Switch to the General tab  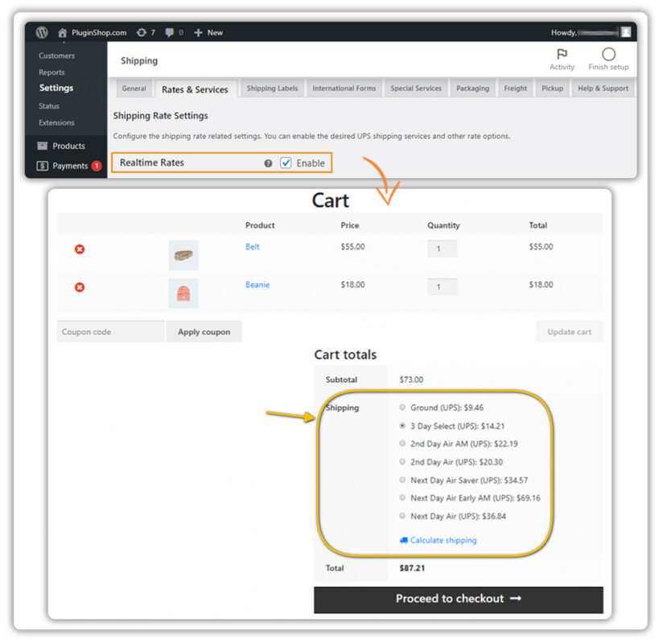click(x=134, y=89)
